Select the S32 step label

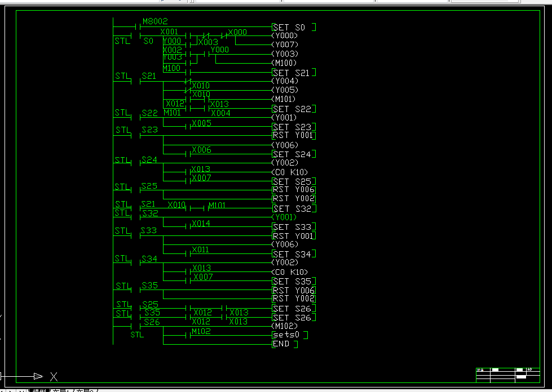[x=151, y=213]
